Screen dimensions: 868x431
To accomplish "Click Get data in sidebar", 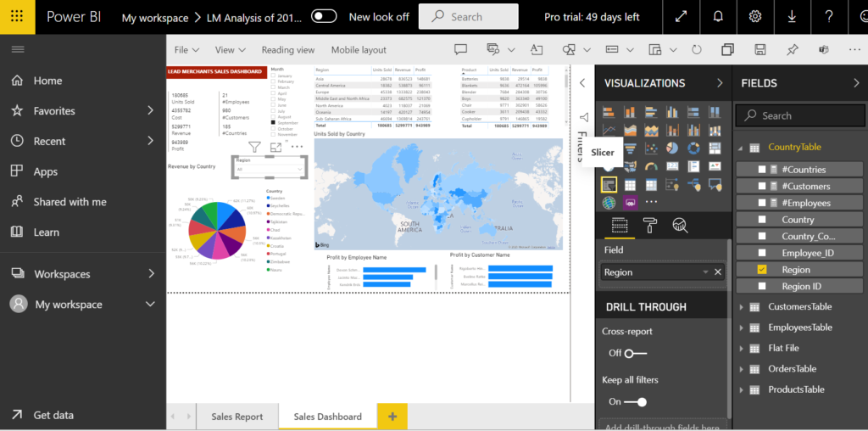I will (x=53, y=415).
